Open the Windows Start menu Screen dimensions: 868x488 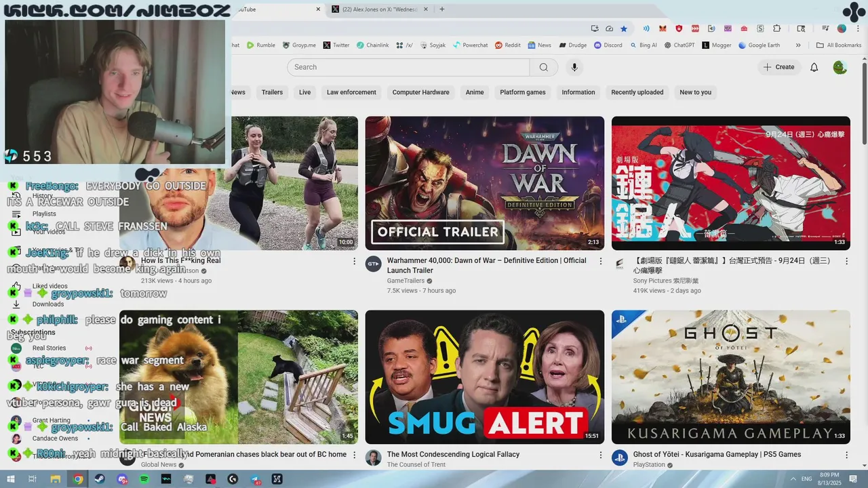coord(10,479)
